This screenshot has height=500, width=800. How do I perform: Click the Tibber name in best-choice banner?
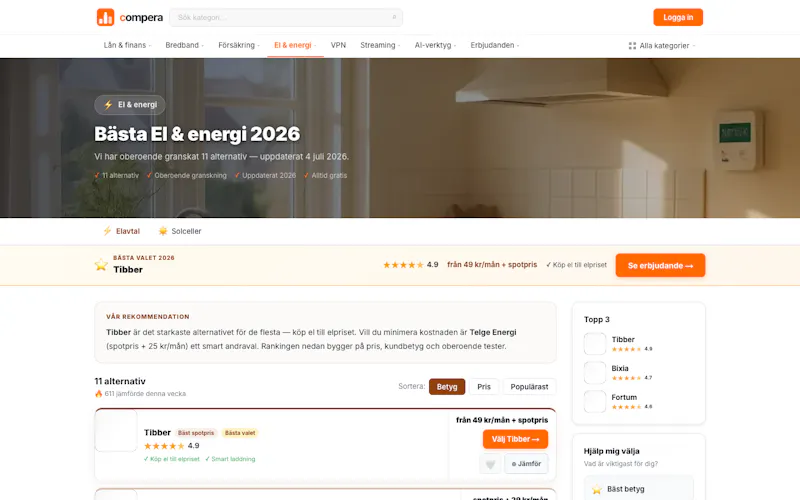(128, 269)
